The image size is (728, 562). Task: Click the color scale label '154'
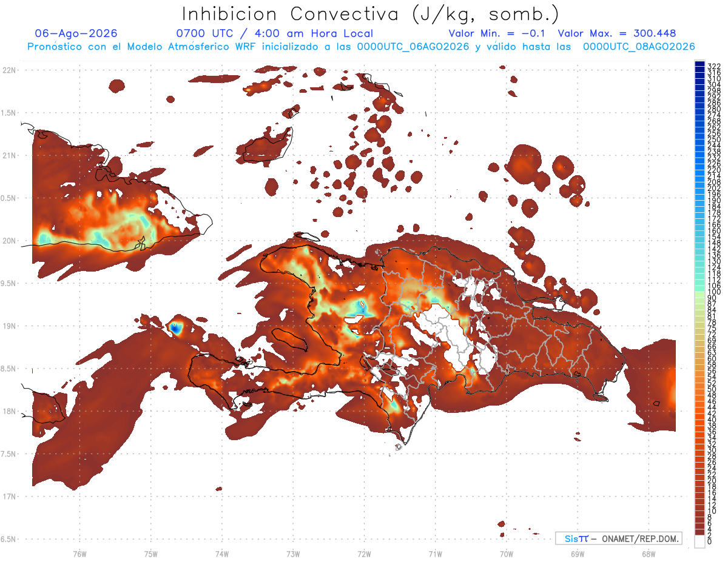pos(714,236)
